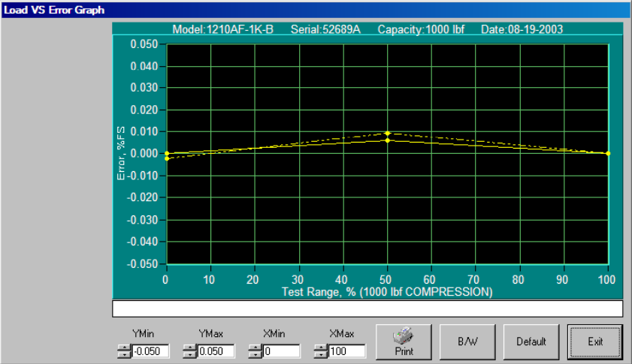
Task: Click the Print button with printer icon
Action: tap(403, 341)
